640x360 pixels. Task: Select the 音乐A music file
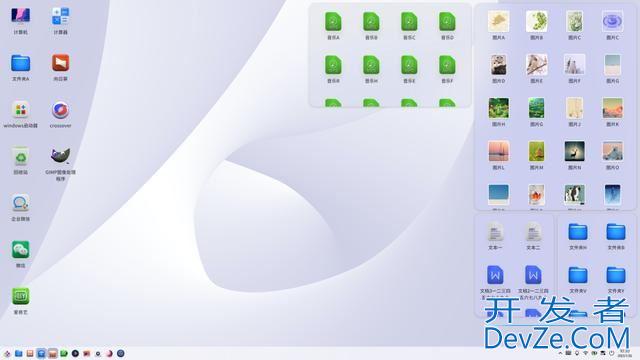point(333,22)
